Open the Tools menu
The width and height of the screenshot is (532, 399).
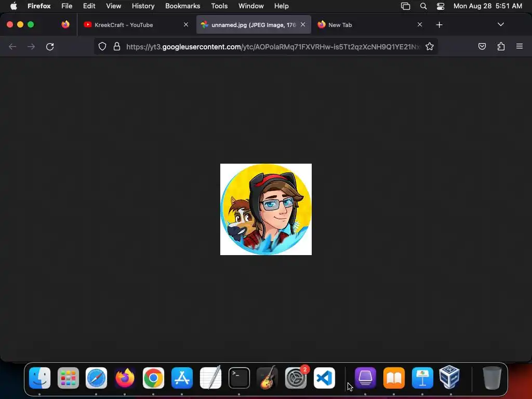point(220,6)
